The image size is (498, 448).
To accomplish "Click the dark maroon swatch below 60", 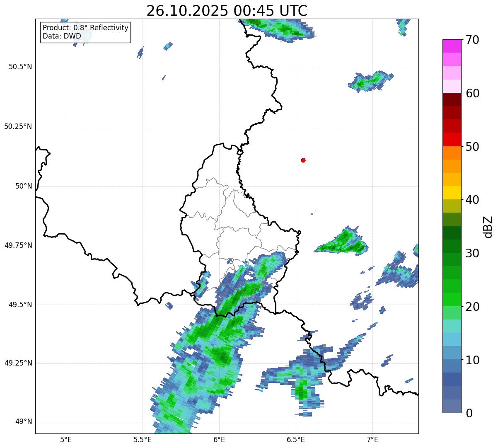I will tap(452, 99).
